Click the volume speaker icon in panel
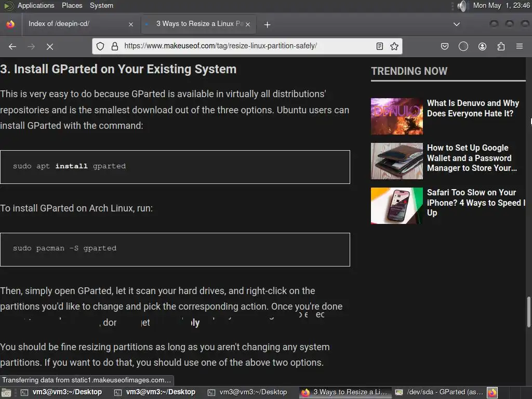 462,6
